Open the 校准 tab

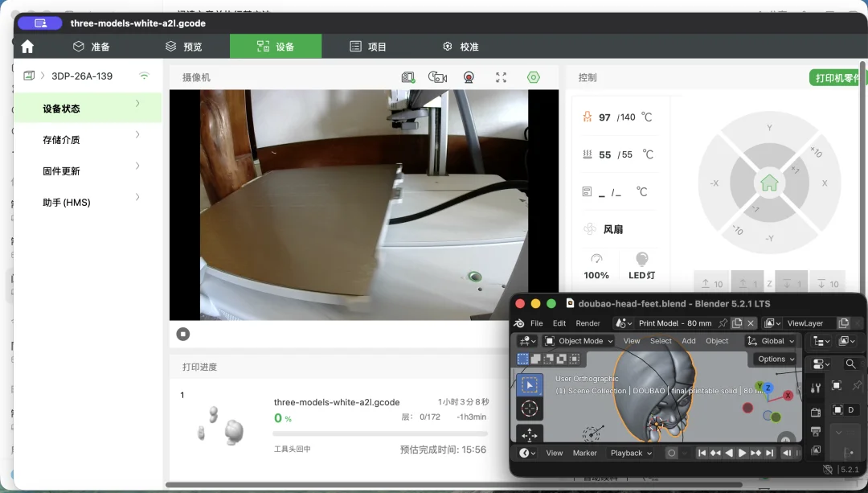click(460, 47)
